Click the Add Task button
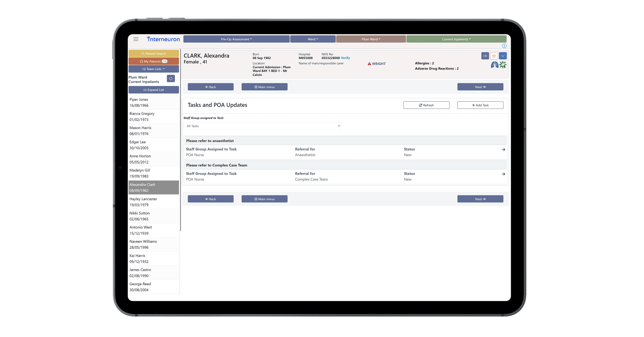 pos(480,105)
